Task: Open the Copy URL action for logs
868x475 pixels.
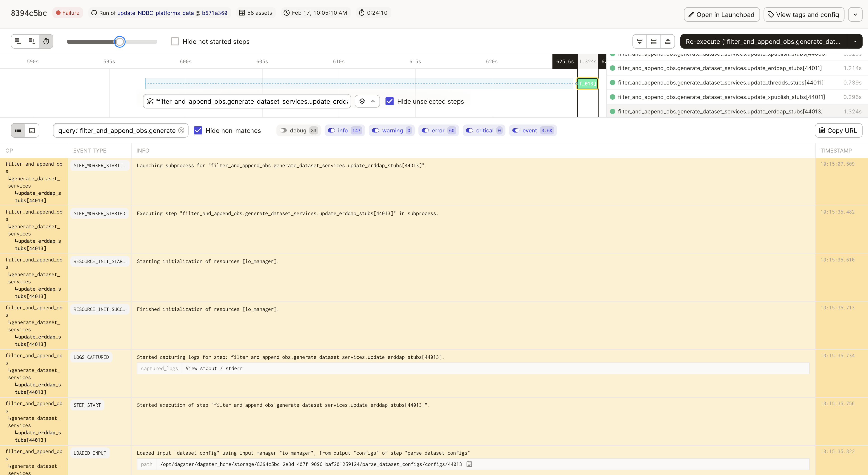Action: (x=838, y=130)
